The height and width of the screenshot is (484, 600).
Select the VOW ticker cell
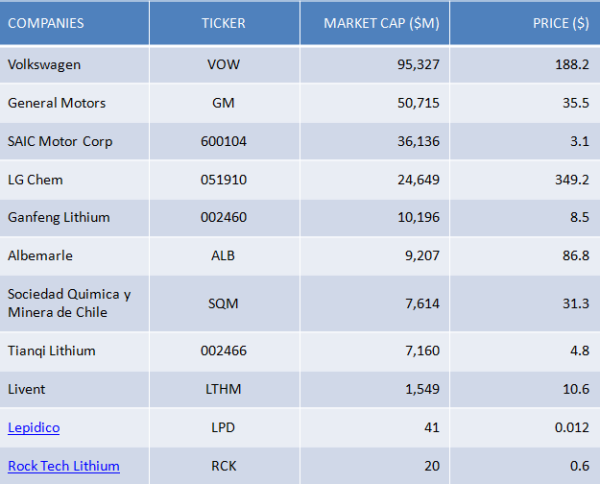[x=223, y=64]
